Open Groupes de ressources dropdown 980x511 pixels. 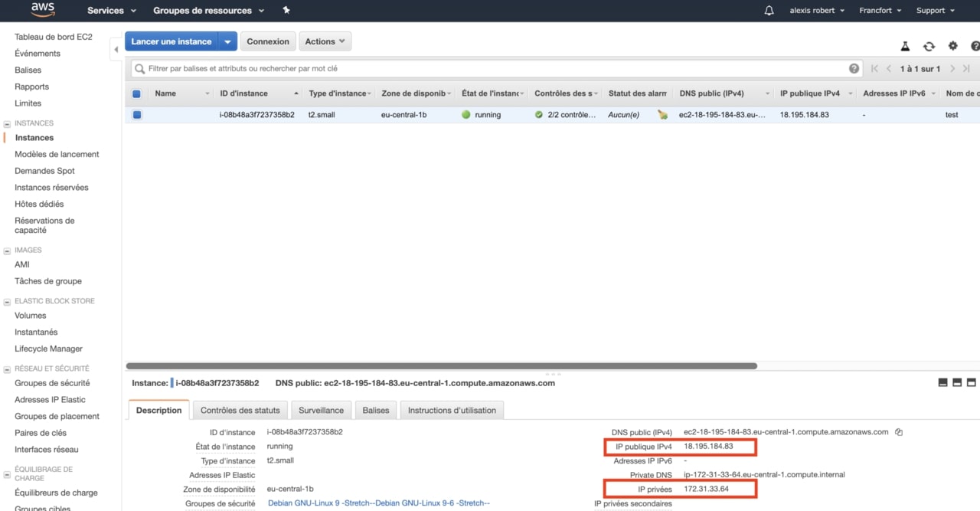tap(208, 11)
